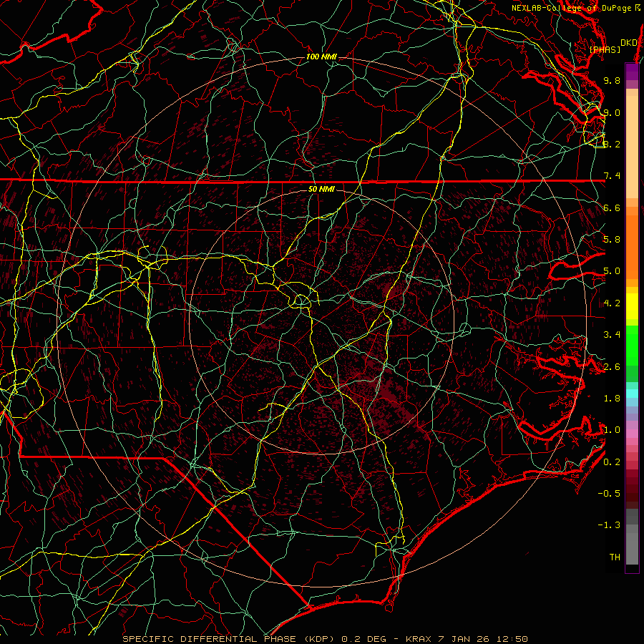Screen dimensions: 644x644
Task: Click the 5.8 value on the color scale
Action: coord(612,240)
